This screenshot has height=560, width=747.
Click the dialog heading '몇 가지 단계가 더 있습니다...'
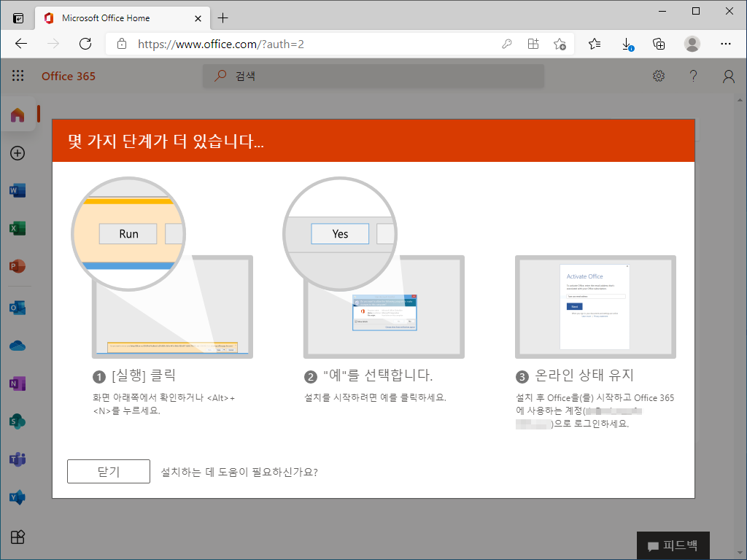166,141
